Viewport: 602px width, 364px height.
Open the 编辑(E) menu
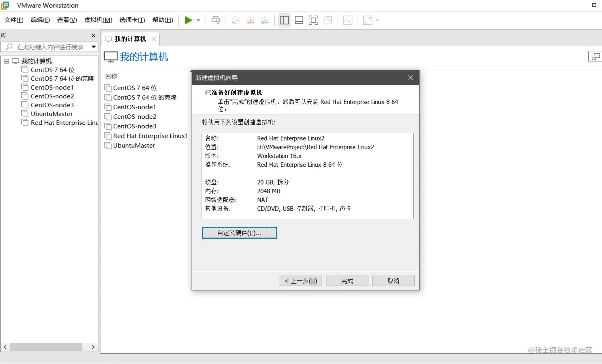coord(40,20)
